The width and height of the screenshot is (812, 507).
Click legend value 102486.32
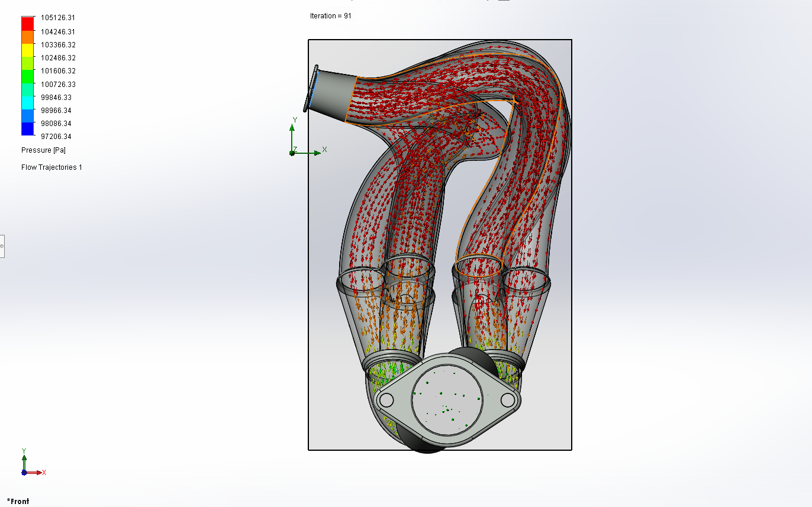(58, 58)
